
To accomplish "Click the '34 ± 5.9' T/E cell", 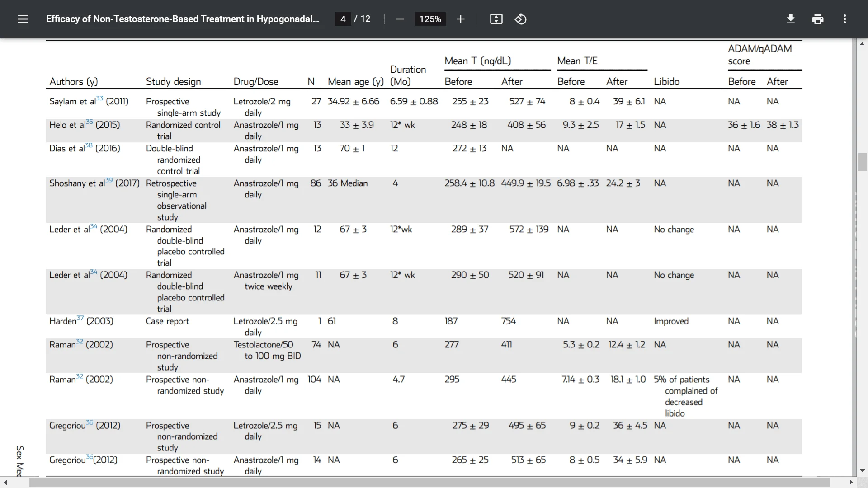I will [630, 460].
